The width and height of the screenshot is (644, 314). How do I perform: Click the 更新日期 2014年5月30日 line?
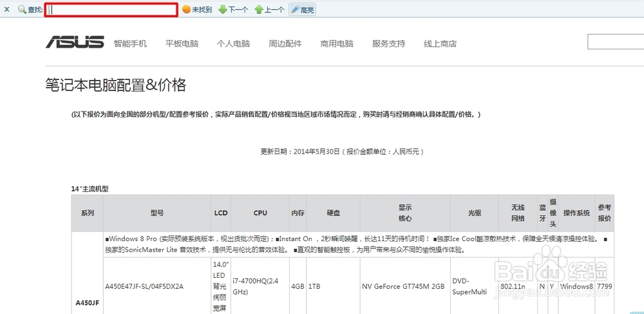click(343, 152)
